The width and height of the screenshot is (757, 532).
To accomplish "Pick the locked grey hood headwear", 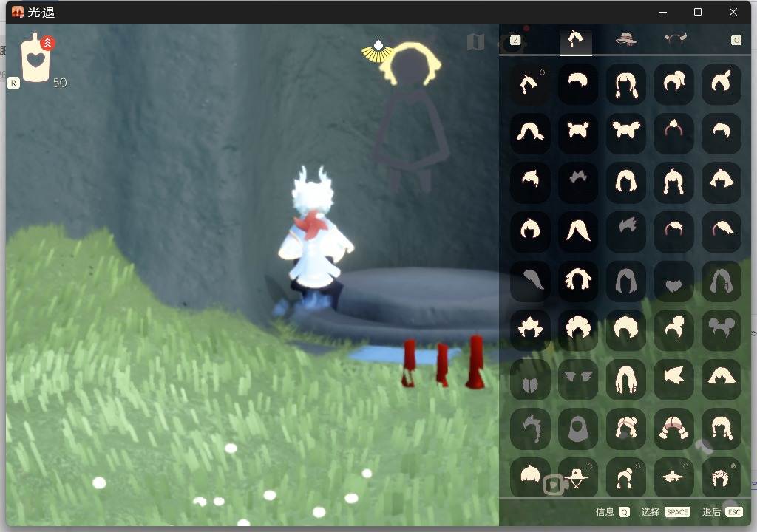I will tap(578, 429).
